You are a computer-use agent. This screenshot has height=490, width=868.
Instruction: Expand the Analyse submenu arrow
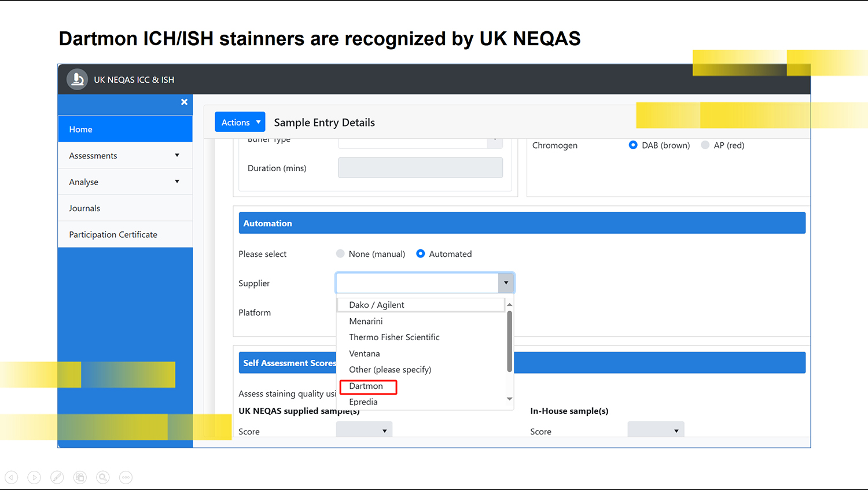177,182
